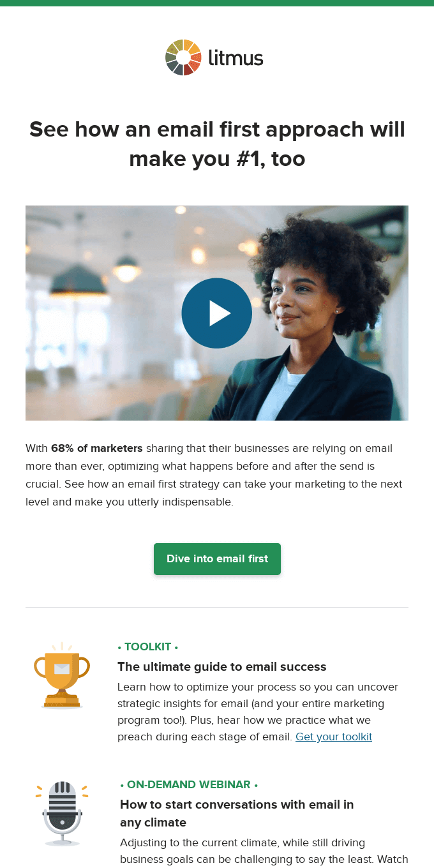Click the green bar at page top
This screenshot has height=868, width=434.
pos(217,3)
